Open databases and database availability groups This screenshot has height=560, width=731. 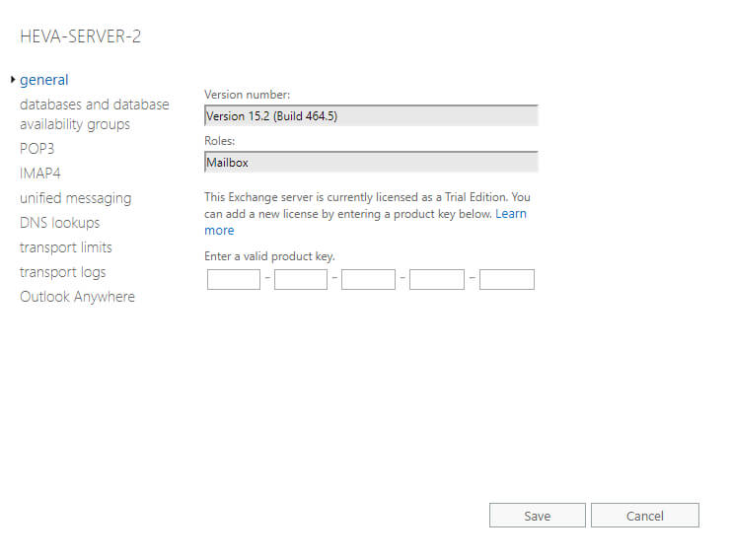click(94, 114)
